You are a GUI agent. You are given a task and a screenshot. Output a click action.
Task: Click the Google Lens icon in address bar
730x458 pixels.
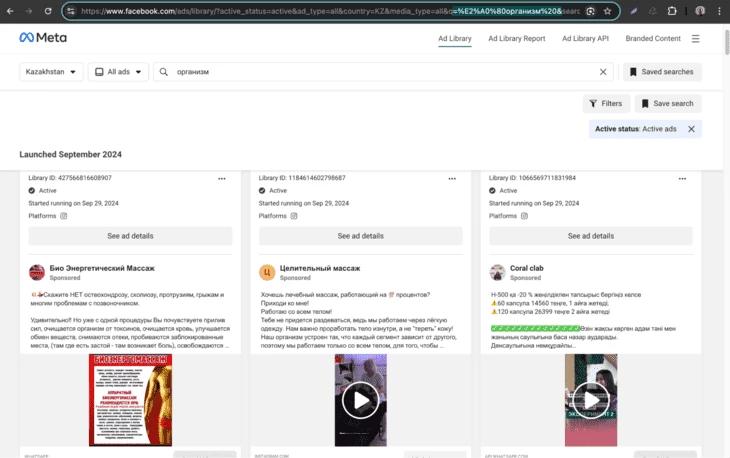point(590,11)
